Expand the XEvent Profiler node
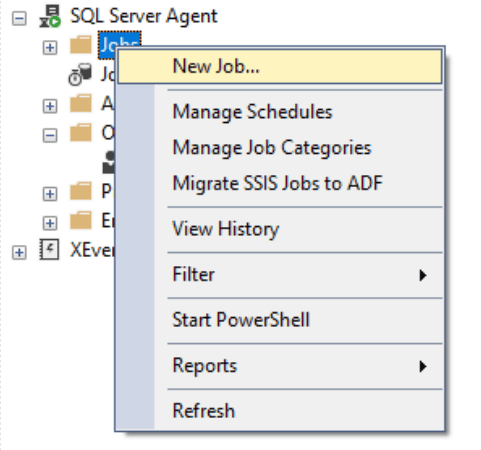The height and width of the screenshot is (450, 481). (x=19, y=252)
